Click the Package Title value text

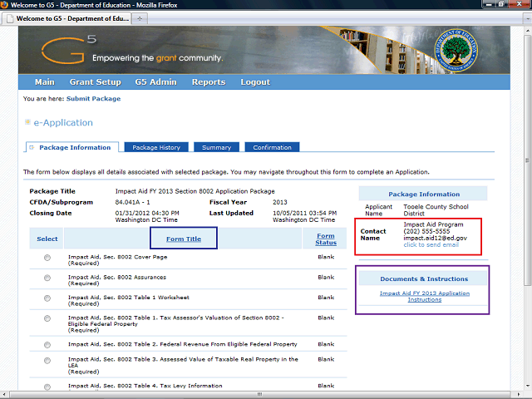pyautogui.click(x=195, y=191)
